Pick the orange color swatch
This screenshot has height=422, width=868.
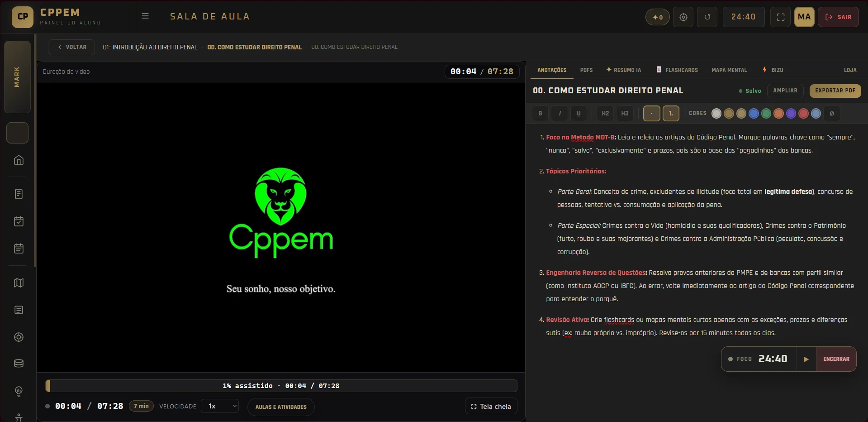(778, 113)
